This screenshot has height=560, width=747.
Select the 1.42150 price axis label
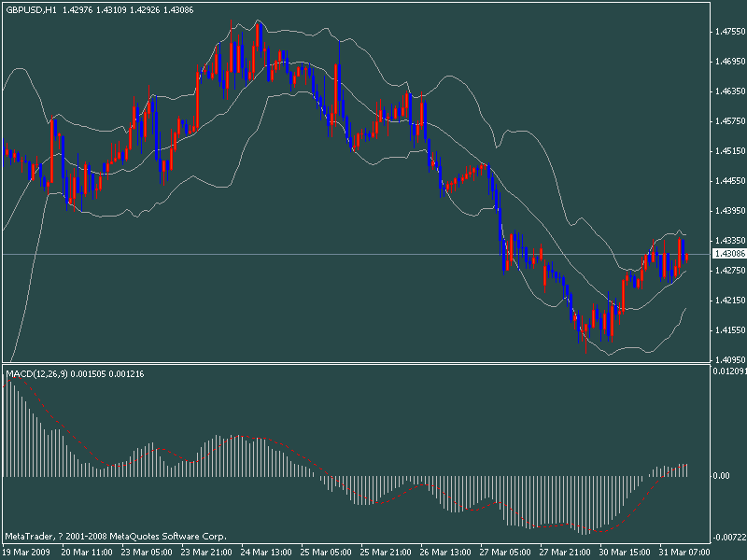(x=730, y=301)
